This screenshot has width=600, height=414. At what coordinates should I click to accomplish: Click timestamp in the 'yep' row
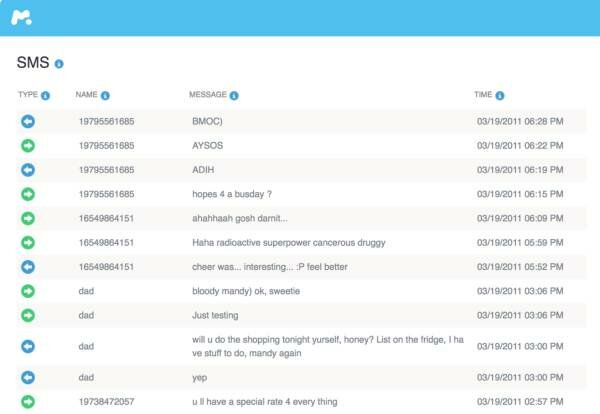(x=520, y=378)
